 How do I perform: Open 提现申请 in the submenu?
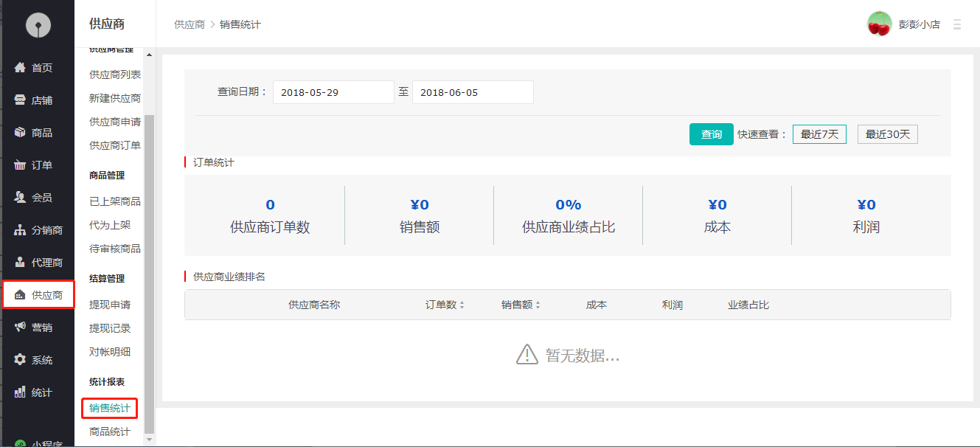pyautogui.click(x=110, y=305)
